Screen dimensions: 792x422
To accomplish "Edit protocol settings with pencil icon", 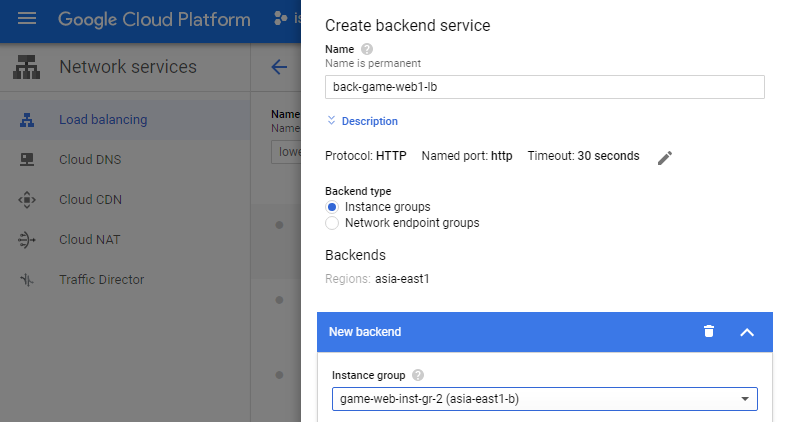I will (665, 158).
